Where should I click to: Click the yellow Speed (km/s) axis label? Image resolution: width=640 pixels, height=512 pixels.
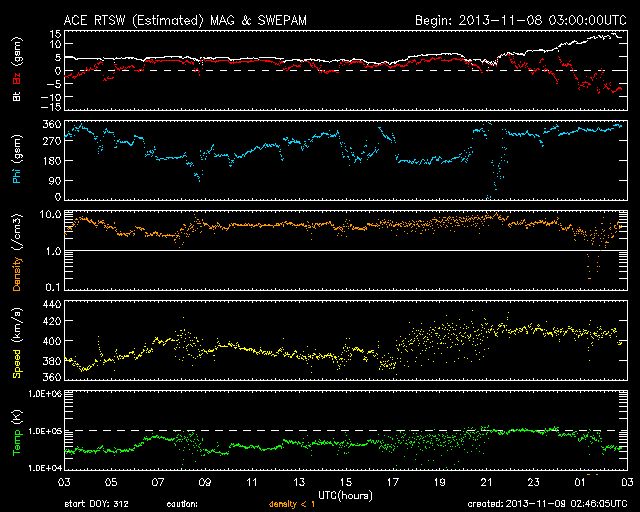tap(17, 340)
